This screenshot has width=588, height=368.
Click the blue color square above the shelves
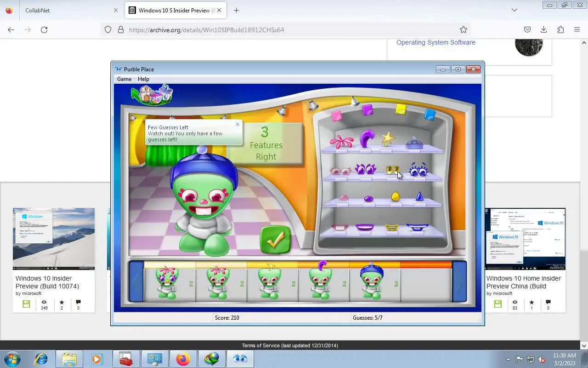430,114
